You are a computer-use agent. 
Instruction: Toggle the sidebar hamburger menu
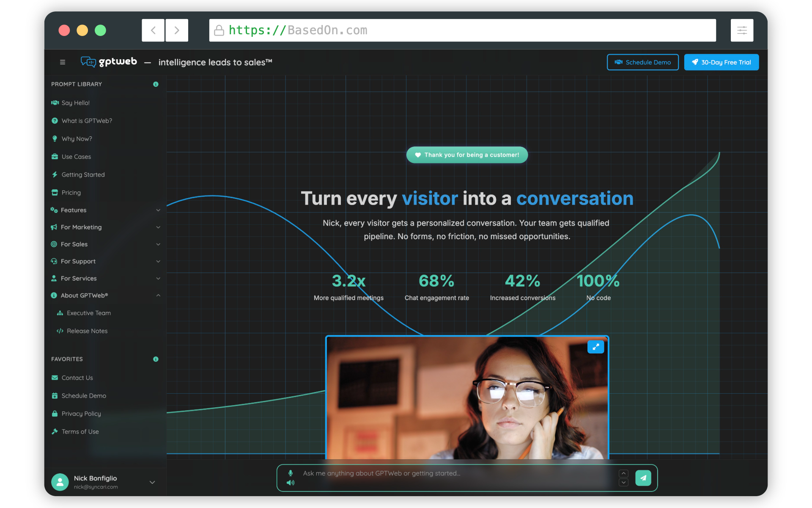(x=63, y=62)
